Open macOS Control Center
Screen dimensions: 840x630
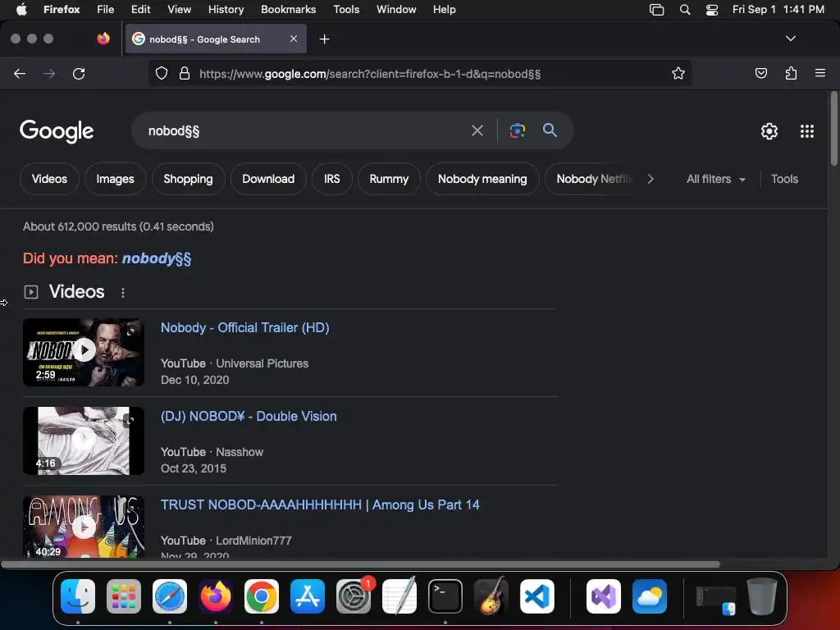point(711,10)
